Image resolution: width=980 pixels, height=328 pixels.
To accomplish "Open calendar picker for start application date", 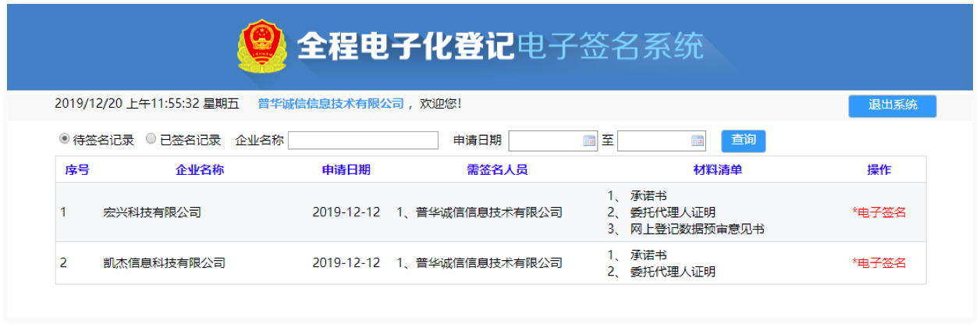I will [589, 141].
